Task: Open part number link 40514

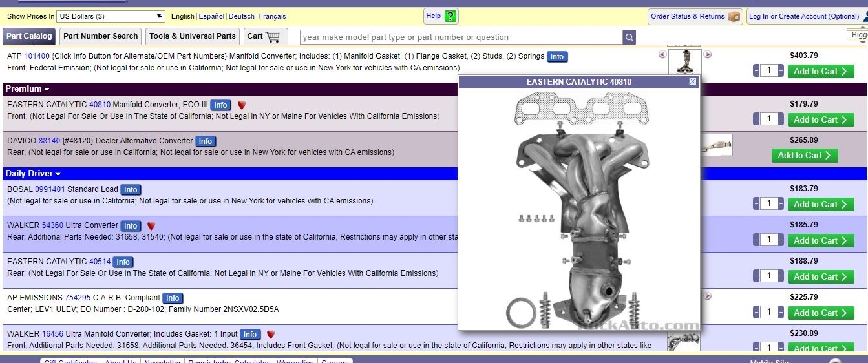Action: pos(100,262)
